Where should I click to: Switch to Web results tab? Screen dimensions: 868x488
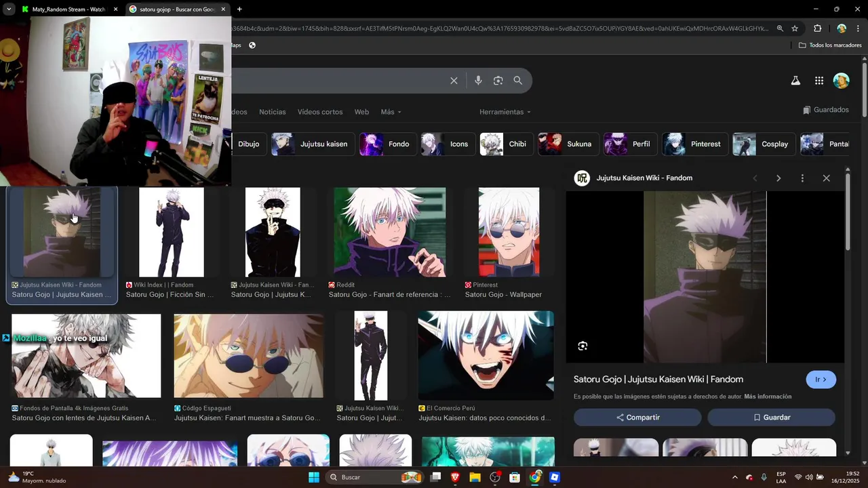pyautogui.click(x=361, y=112)
